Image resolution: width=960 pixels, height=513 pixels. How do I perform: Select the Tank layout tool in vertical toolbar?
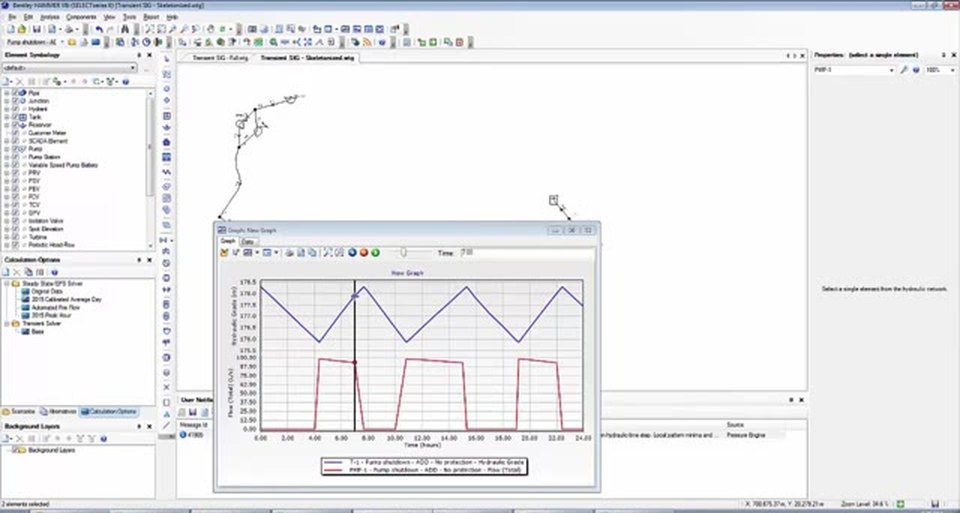click(x=167, y=116)
